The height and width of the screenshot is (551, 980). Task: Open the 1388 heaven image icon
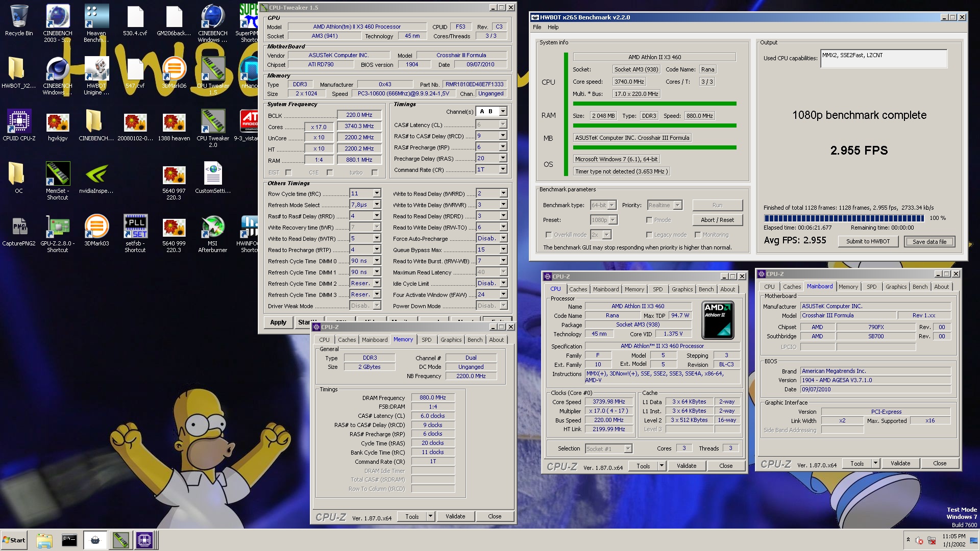click(x=174, y=125)
